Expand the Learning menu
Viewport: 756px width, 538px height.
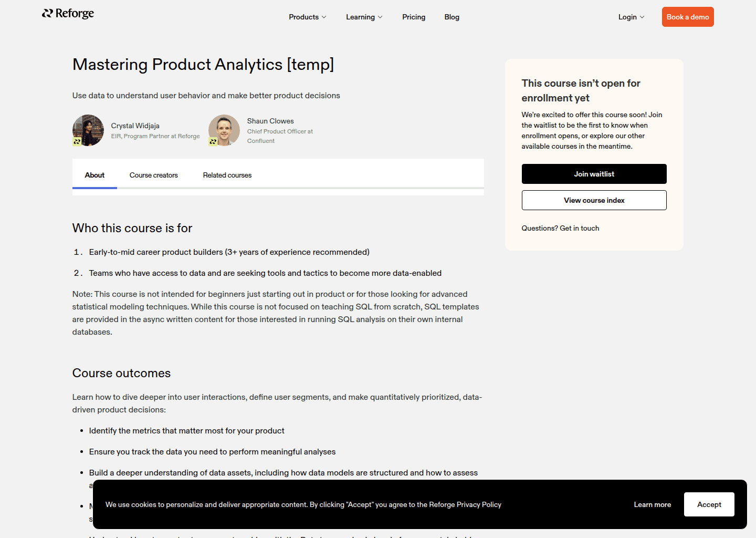pyautogui.click(x=364, y=17)
